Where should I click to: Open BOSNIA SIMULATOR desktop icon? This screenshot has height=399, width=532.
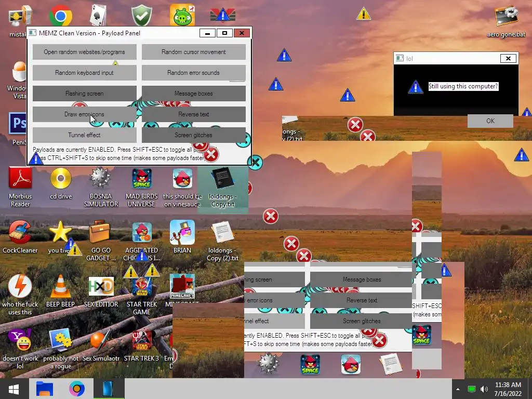coord(101,187)
